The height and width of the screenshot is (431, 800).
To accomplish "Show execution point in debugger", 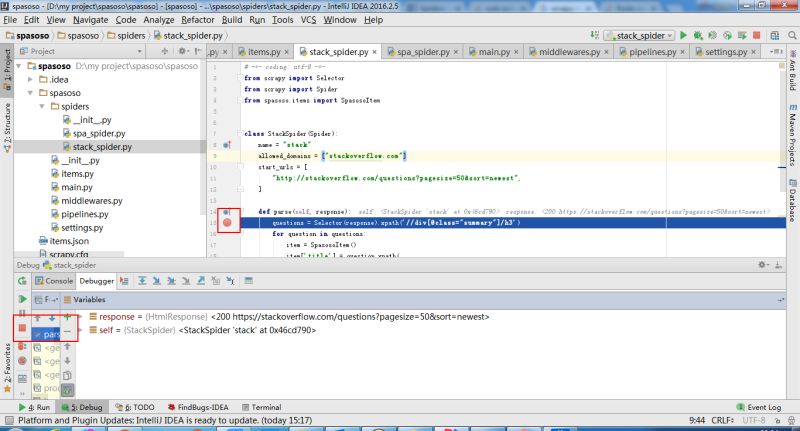I will (124, 281).
